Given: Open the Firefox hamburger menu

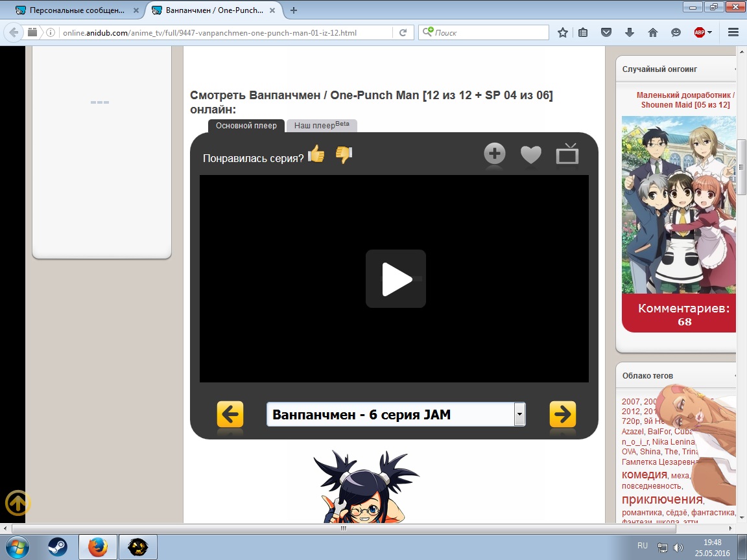Looking at the screenshot, I should click(x=733, y=32).
